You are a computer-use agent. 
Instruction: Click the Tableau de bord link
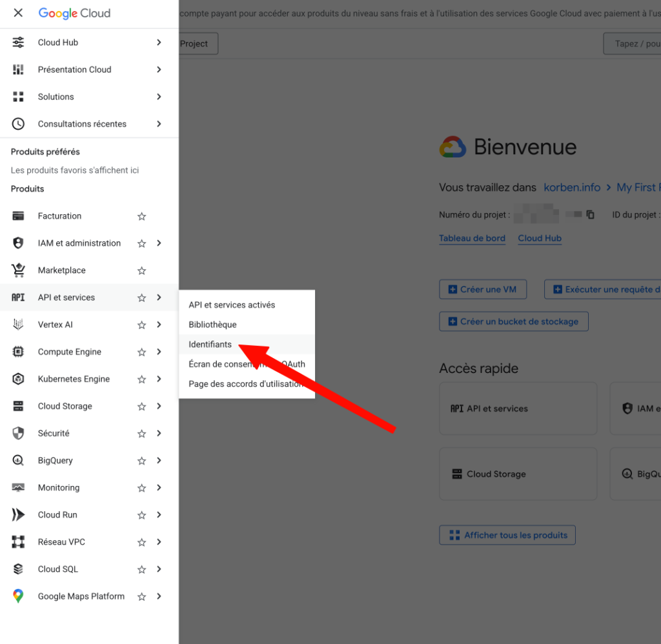click(472, 238)
